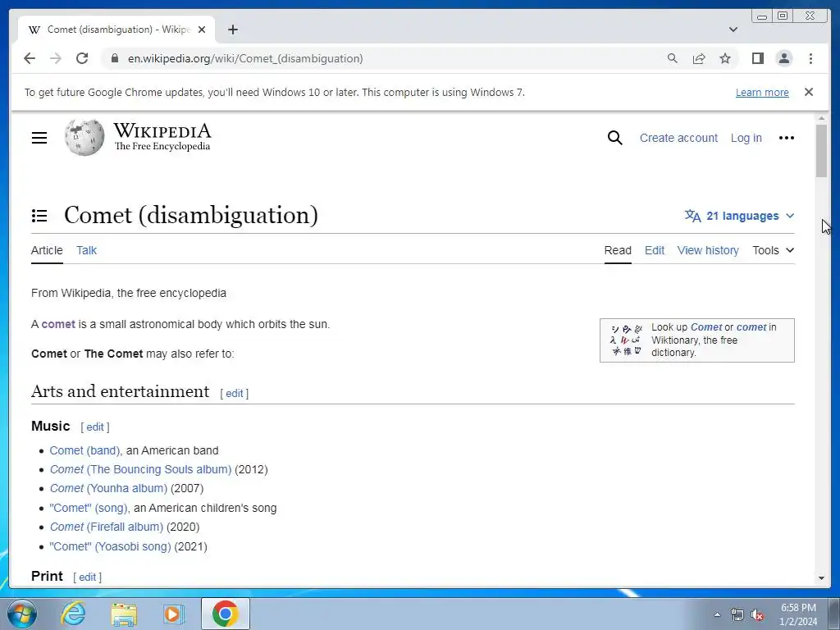Share this page via address bar icon
This screenshot has width=840, height=630.
click(x=699, y=58)
